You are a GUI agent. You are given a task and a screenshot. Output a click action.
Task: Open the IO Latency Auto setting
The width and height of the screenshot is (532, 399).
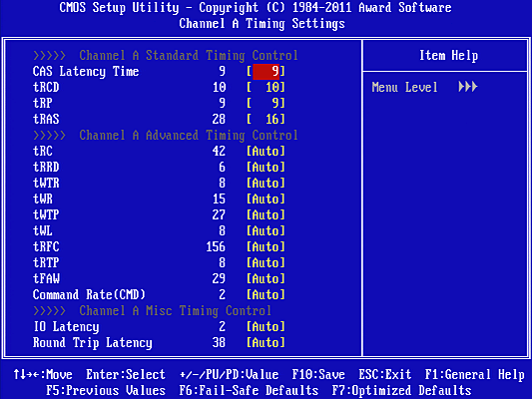tap(266, 326)
